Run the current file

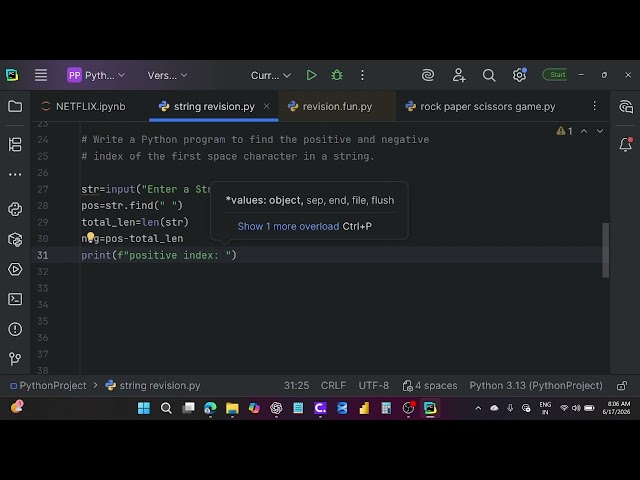tap(311, 75)
